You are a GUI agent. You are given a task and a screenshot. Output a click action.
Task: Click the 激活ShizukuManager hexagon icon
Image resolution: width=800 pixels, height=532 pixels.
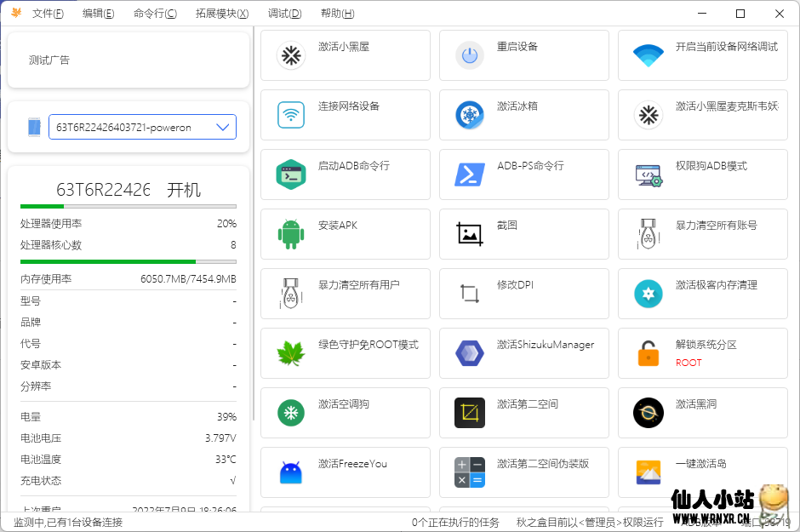pyautogui.click(x=468, y=352)
